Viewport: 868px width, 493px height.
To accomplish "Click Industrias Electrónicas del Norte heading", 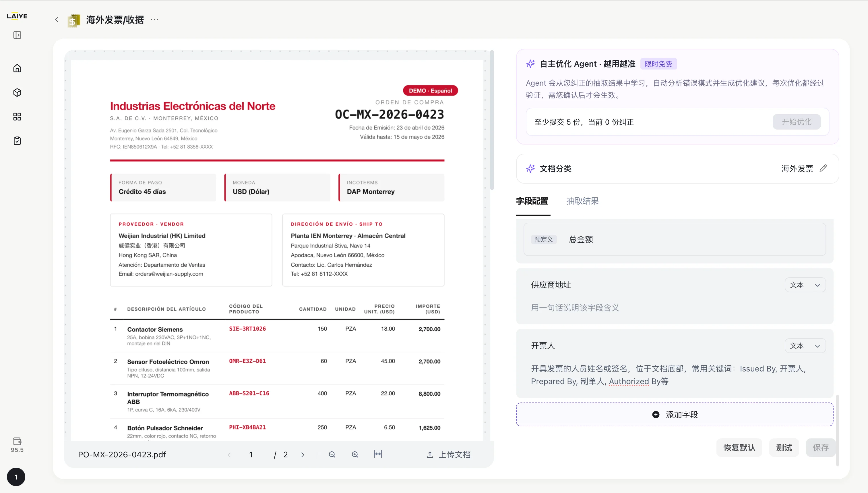I will [x=193, y=106].
